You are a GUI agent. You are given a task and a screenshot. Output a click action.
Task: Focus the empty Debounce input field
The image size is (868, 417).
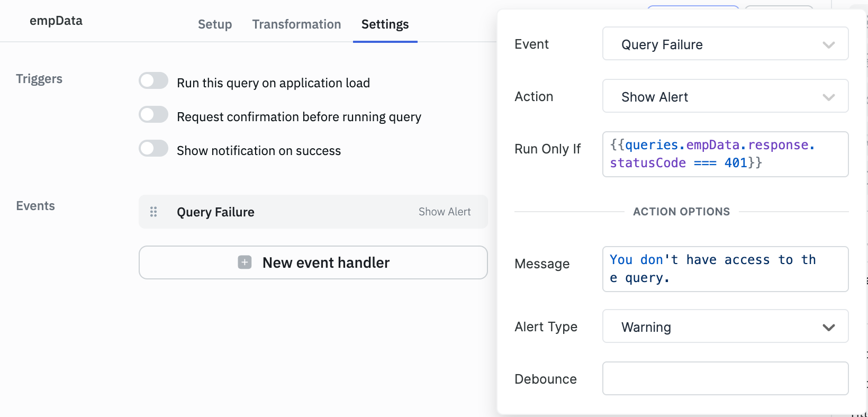tap(725, 378)
